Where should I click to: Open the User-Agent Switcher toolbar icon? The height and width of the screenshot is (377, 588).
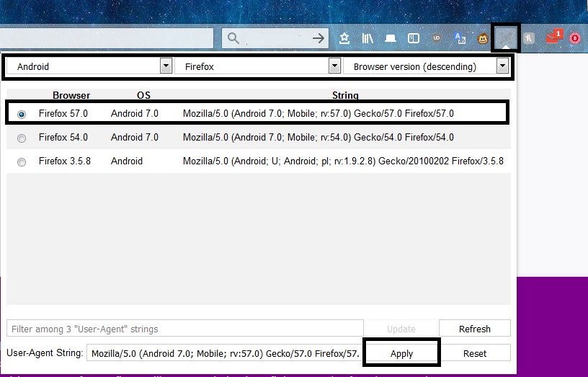[x=506, y=38]
